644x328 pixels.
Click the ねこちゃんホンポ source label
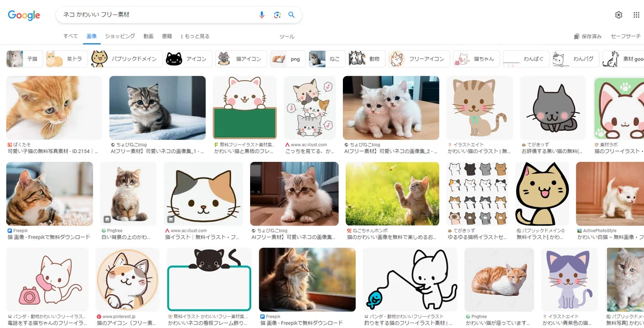[x=370, y=230]
